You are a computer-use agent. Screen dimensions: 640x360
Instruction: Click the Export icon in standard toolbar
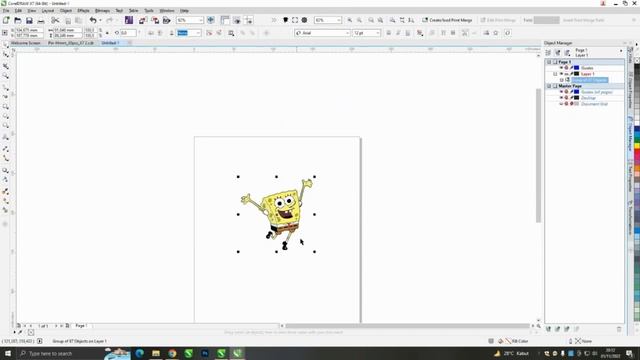155,20
